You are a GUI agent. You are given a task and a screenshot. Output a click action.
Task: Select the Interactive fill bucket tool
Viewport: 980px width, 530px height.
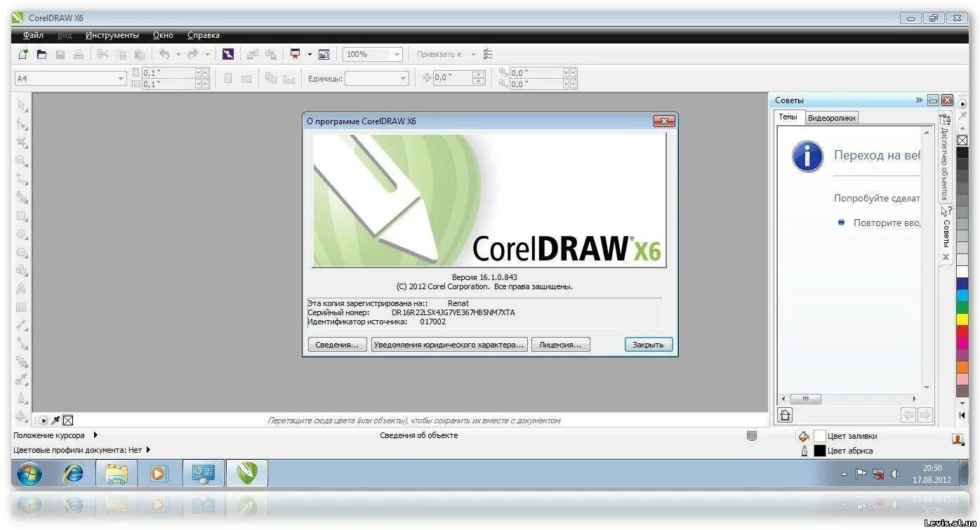tap(22, 416)
